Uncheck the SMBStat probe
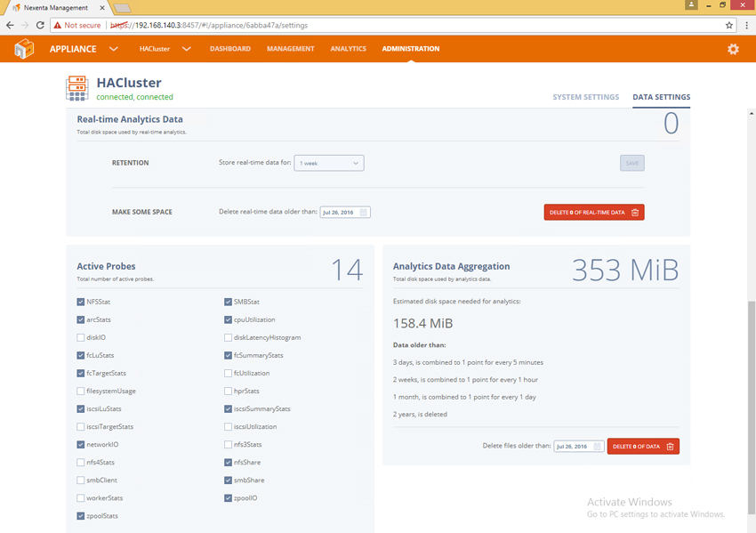This screenshot has width=756, height=533. coord(228,302)
